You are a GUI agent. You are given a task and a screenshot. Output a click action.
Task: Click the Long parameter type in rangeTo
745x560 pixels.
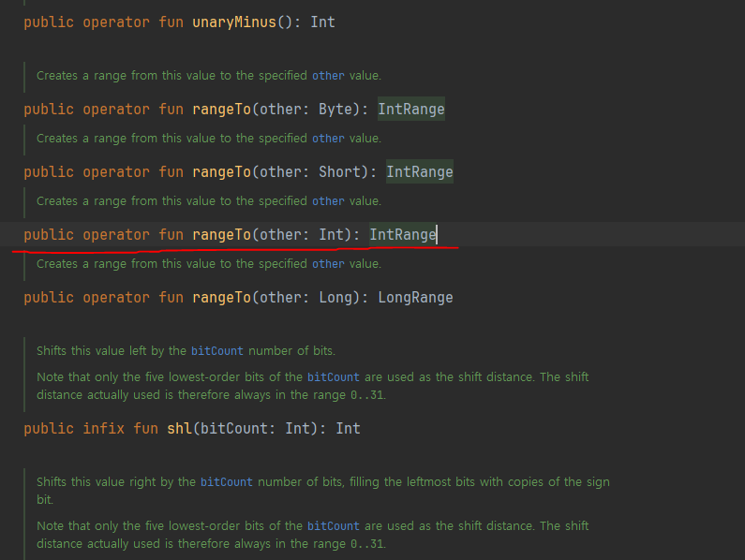click(x=335, y=298)
